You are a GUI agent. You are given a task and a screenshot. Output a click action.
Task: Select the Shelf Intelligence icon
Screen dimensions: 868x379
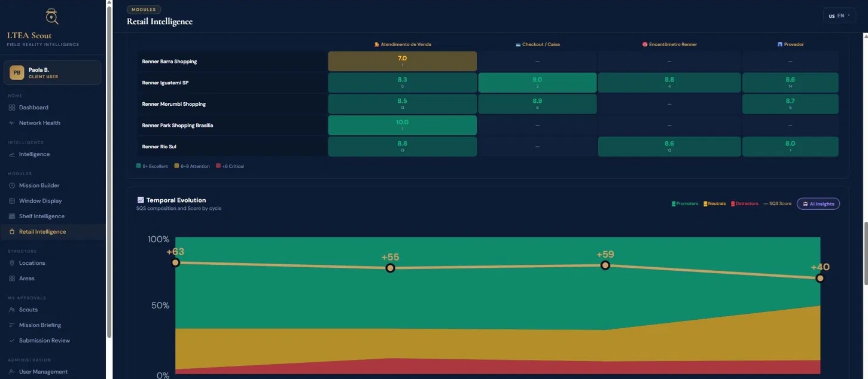(x=12, y=216)
